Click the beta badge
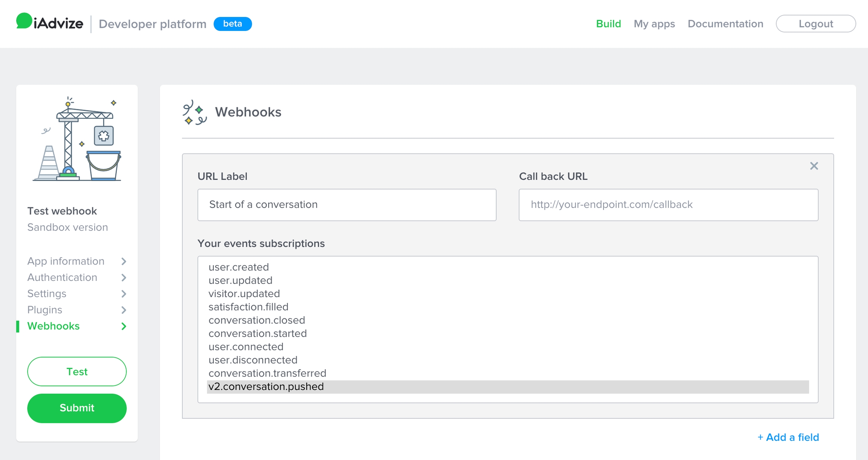This screenshot has width=868, height=460. coord(232,24)
